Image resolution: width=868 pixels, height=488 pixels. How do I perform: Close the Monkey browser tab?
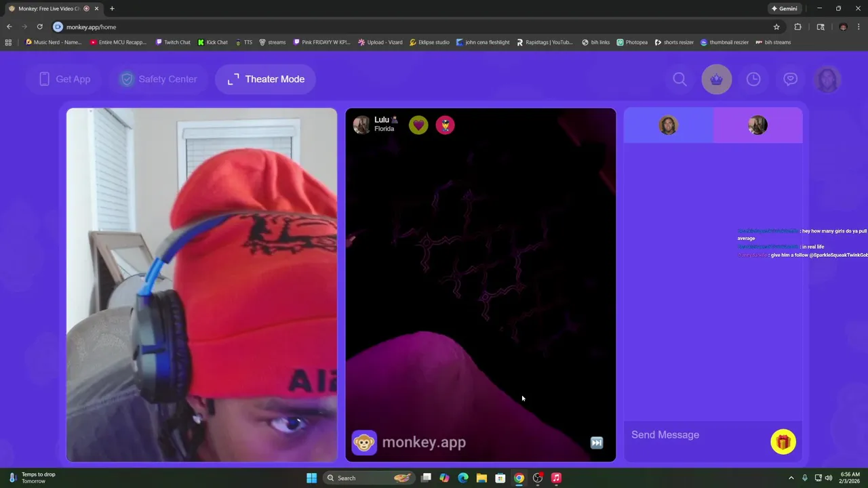[96, 9]
